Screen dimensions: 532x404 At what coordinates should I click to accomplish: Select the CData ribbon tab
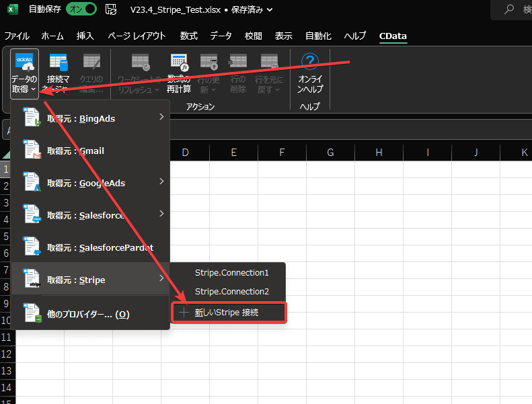click(x=393, y=36)
